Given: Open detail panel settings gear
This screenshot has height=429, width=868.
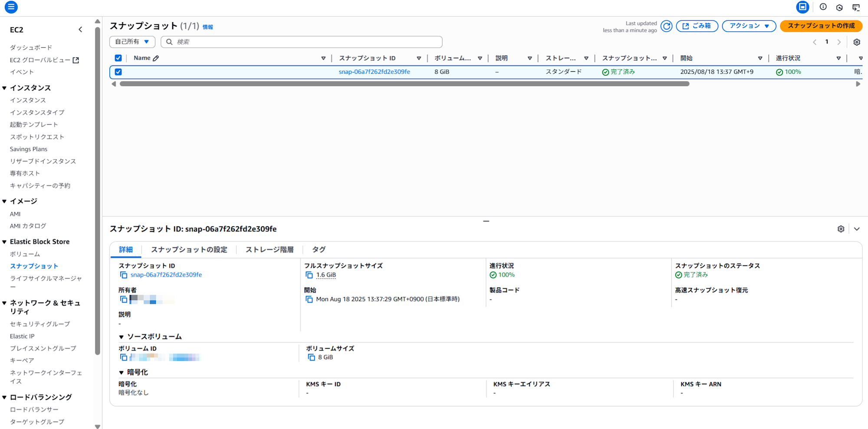Looking at the screenshot, I should pos(841,229).
